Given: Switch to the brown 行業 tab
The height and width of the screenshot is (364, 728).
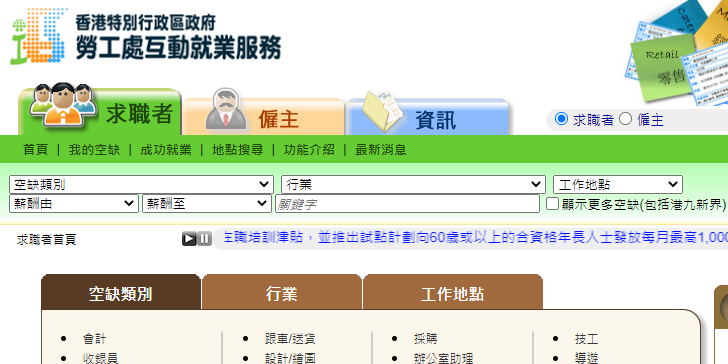Looking at the screenshot, I should (281, 293).
